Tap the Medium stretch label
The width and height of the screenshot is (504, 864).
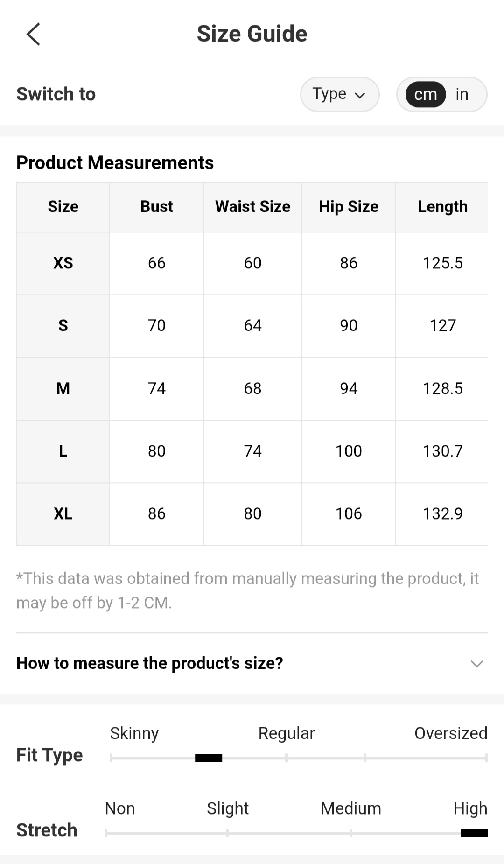point(350,808)
